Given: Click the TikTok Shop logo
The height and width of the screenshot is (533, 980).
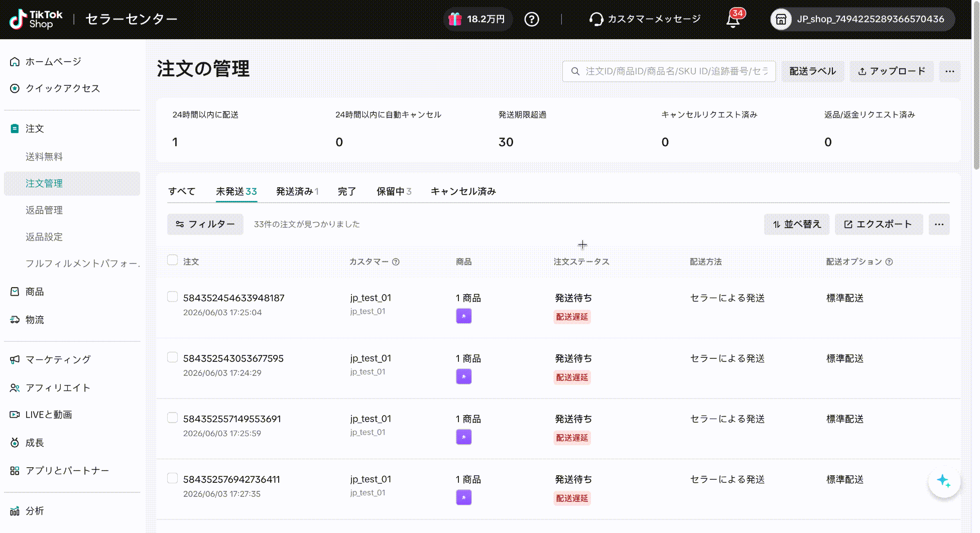Looking at the screenshot, I should (36, 19).
